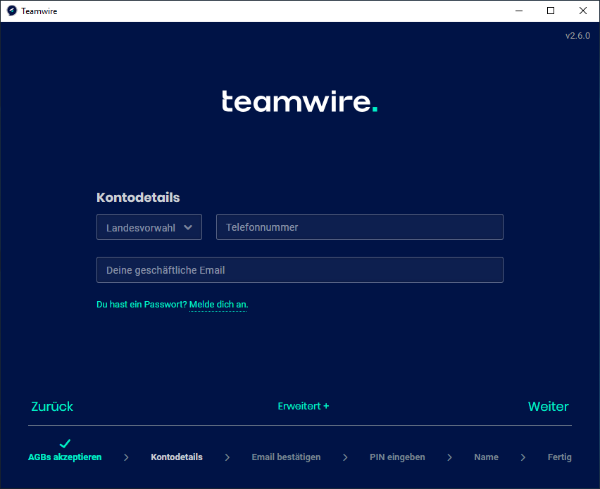Select the Kontodetails step label

click(x=176, y=457)
